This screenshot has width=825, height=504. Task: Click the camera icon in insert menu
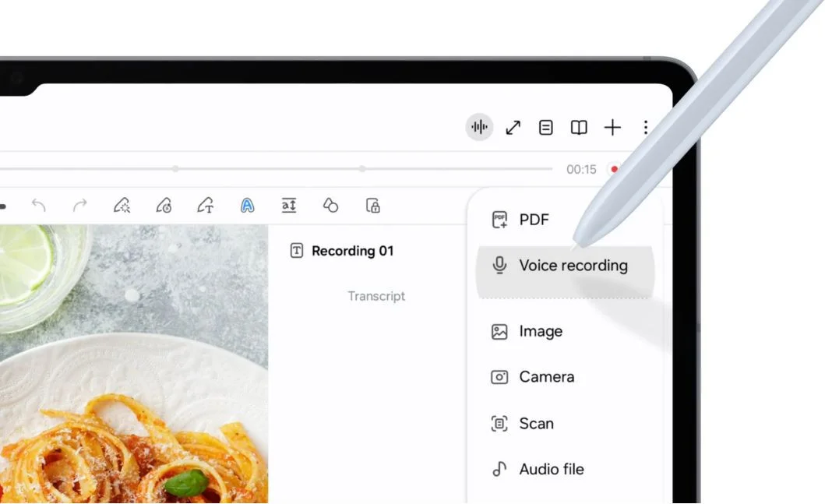(499, 377)
